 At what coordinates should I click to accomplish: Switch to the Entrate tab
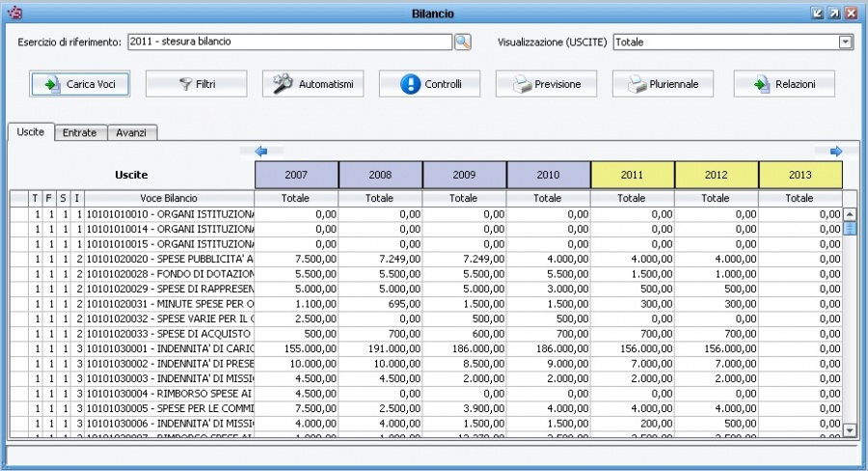pos(79,133)
